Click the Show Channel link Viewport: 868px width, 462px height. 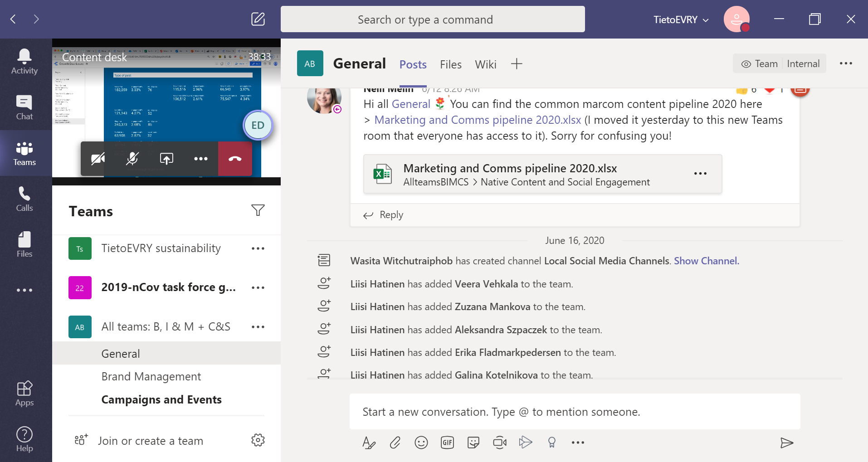706,261
